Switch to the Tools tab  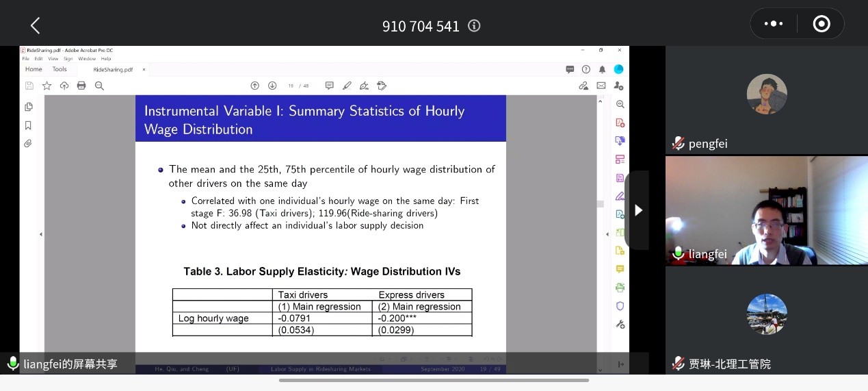pos(60,69)
